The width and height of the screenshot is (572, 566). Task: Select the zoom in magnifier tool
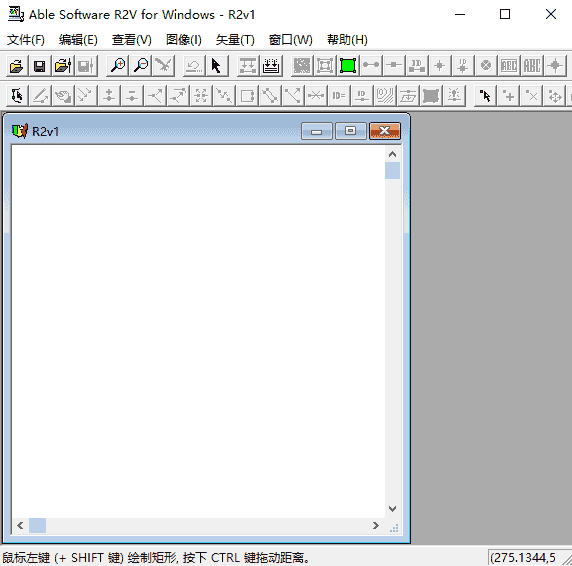tap(118, 66)
